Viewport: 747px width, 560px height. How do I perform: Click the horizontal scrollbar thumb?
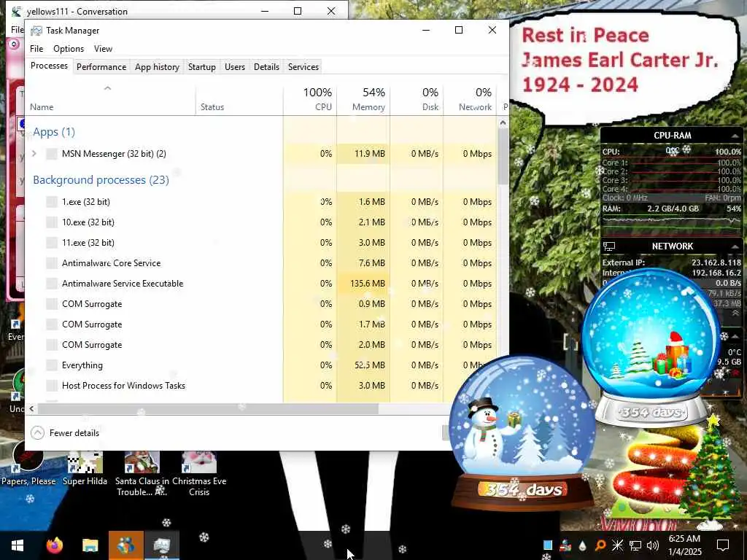[208, 408]
